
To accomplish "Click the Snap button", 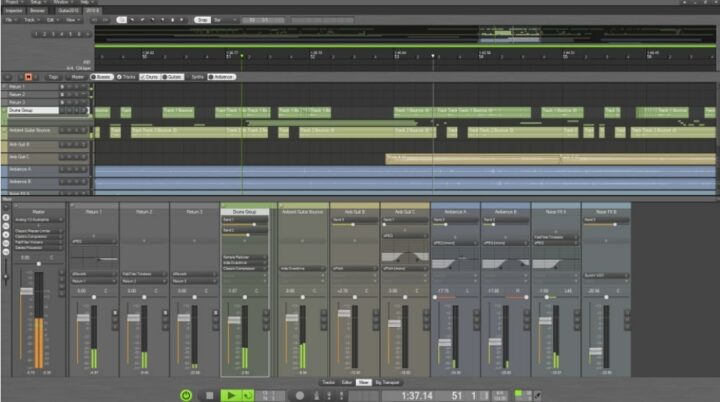I will (x=202, y=19).
